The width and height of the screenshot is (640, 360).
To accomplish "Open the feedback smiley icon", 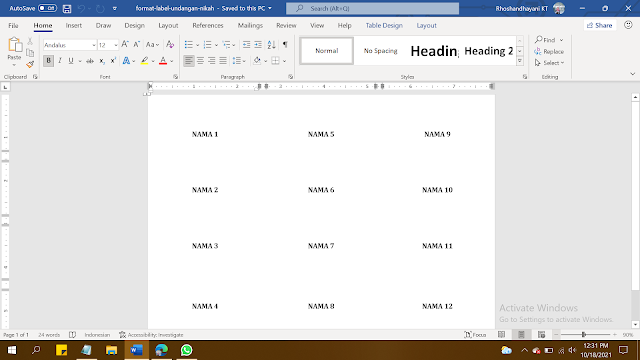I will click(x=628, y=25).
